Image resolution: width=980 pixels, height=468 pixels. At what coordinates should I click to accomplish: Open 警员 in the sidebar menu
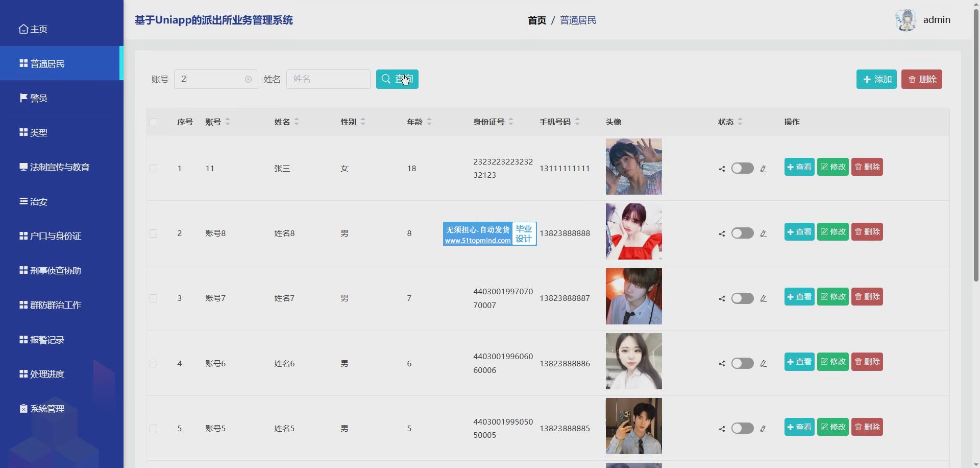point(39,98)
